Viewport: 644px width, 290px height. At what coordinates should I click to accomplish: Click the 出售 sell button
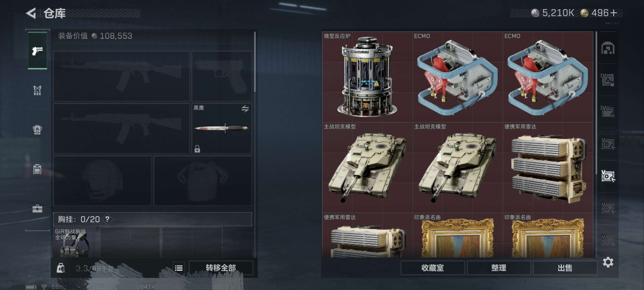point(565,268)
